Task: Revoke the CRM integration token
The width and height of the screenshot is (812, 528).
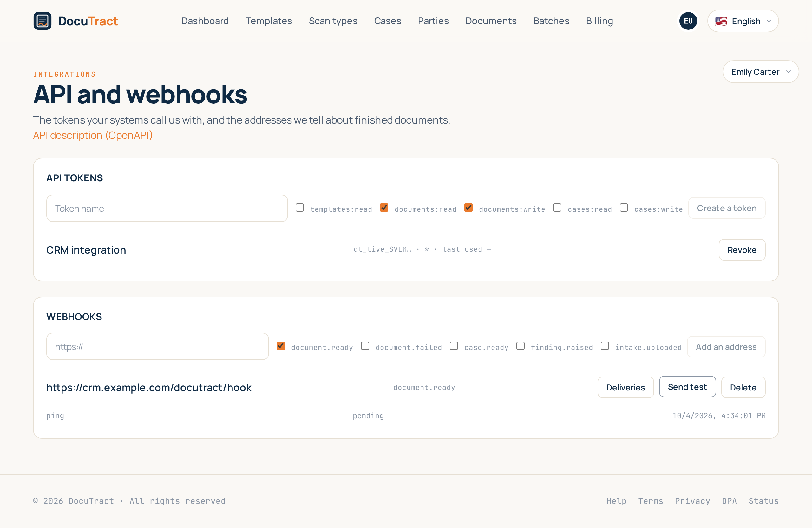Action: (x=742, y=250)
